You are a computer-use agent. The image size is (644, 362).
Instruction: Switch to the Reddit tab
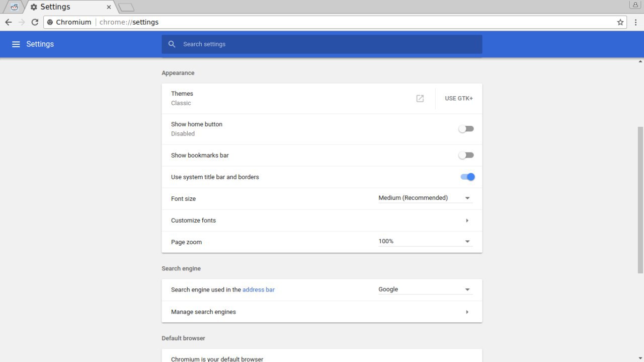(x=14, y=7)
